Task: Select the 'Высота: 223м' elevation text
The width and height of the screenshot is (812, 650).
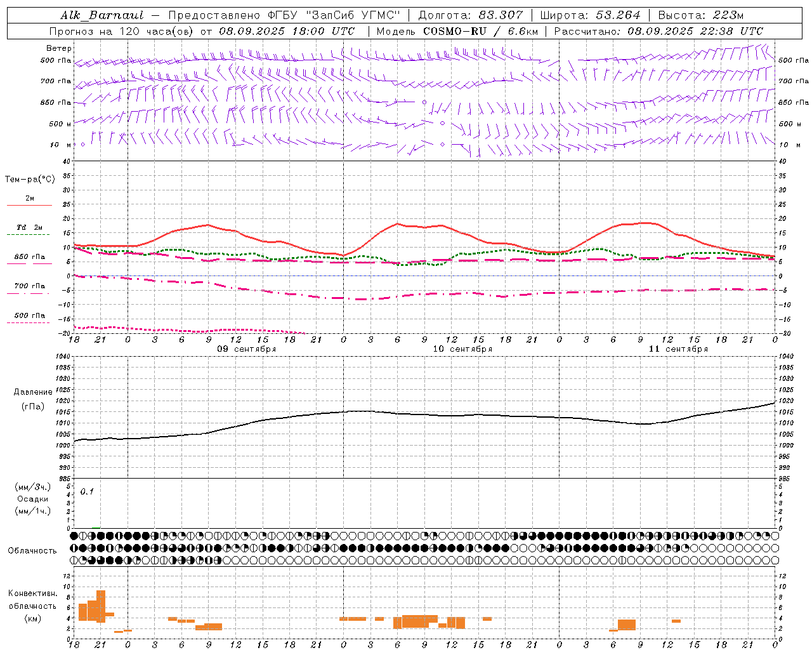Action: point(700,15)
